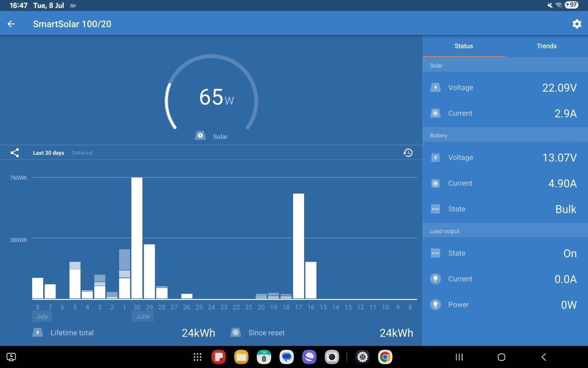
Task: Tap the battery current value 4.90A
Action: click(562, 183)
